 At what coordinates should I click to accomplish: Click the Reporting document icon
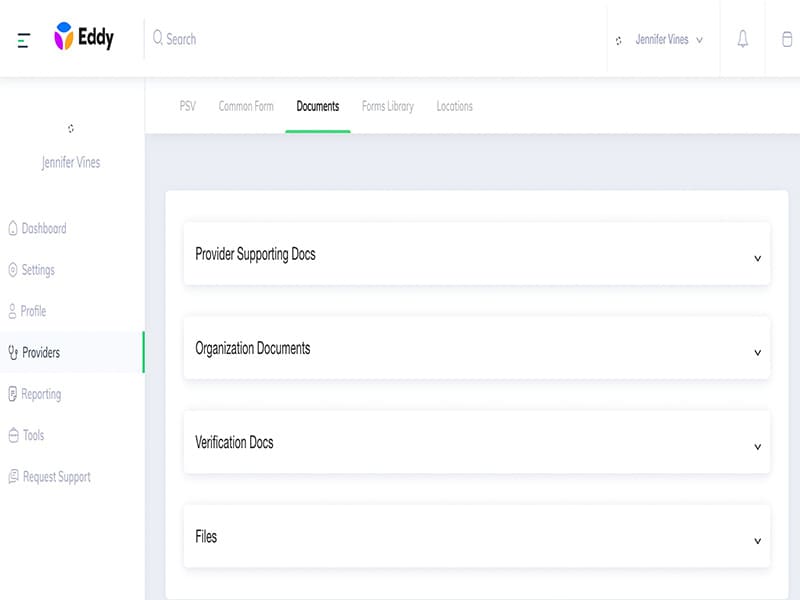13,394
